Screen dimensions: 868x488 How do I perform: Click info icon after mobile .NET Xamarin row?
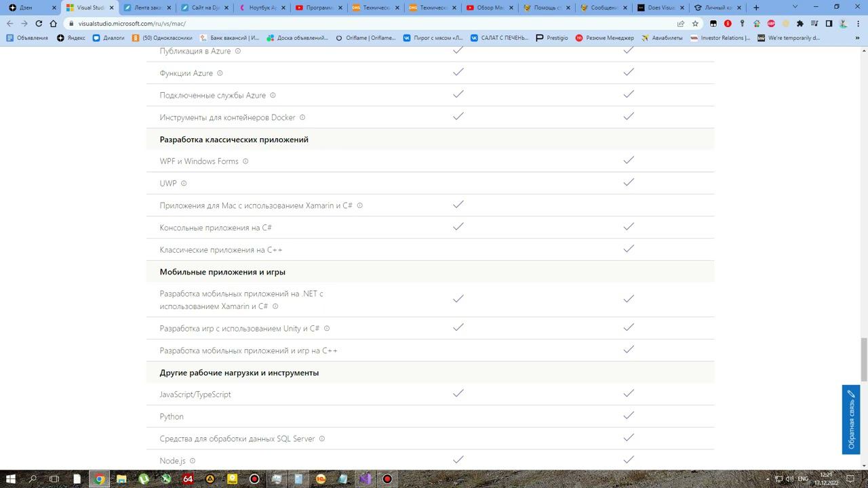click(275, 306)
